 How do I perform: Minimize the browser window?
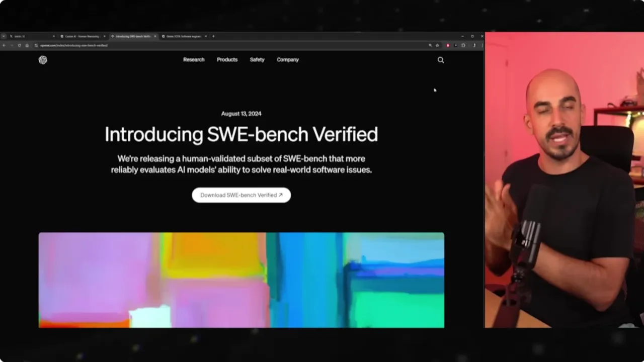[x=462, y=36]
